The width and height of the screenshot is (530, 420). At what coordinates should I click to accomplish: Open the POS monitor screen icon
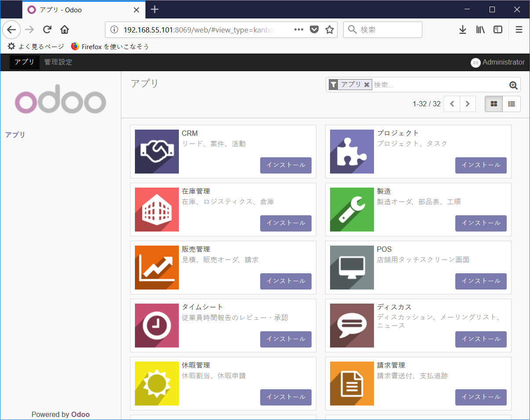point(352,268)
